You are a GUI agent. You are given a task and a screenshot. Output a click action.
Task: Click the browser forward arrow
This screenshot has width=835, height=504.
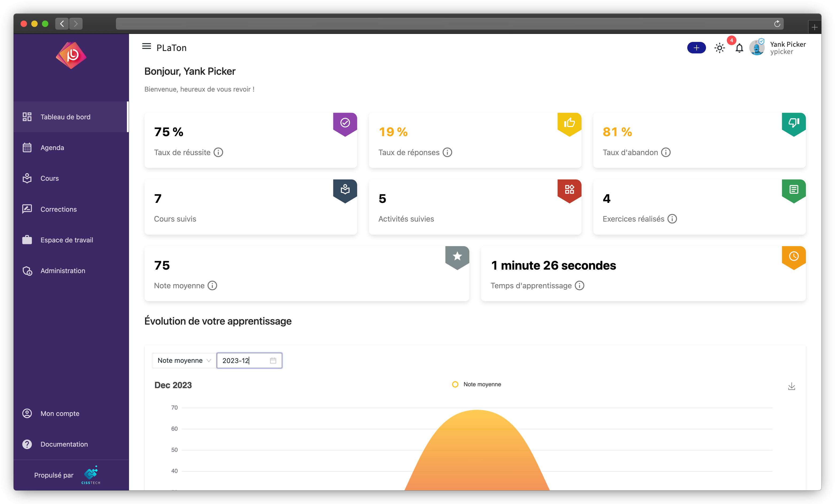[x=76, y=24]
